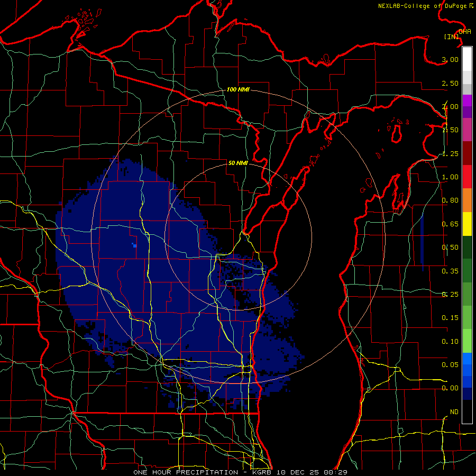476x476 pixels.
Task: Select the pink swatch beside 1.50
Action: [467, 130]
